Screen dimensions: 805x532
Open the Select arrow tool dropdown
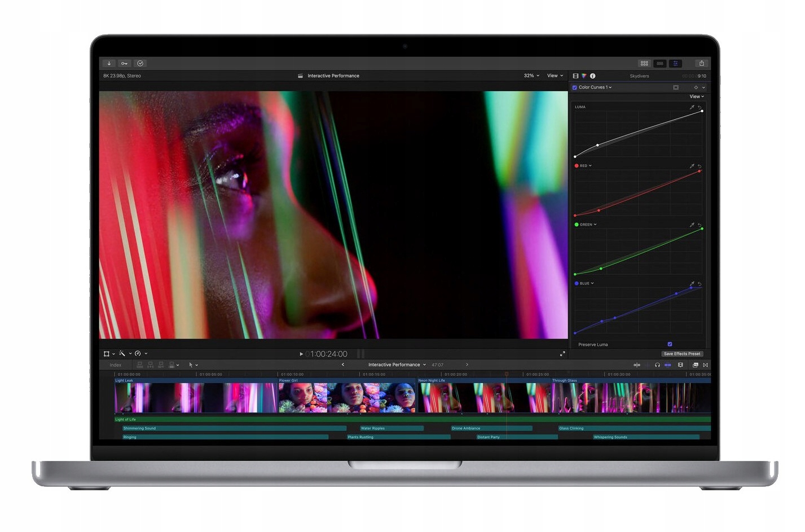pyautogui.click(x=193, y=365)
